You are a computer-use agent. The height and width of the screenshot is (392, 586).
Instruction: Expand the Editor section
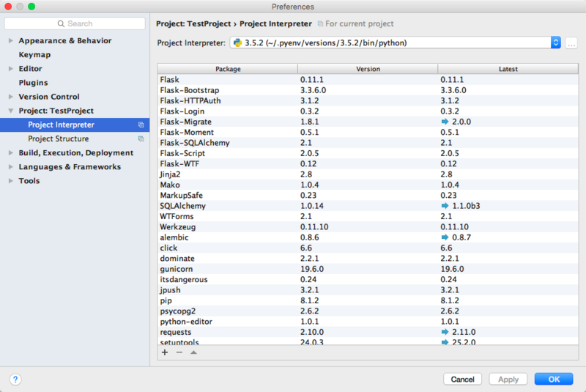[11, 68]
